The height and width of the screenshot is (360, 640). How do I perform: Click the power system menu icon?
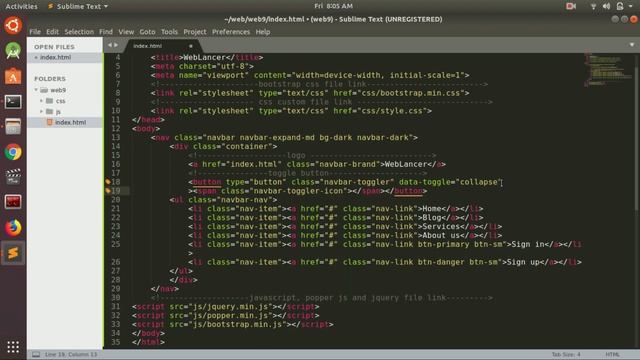tap(620, 6)
